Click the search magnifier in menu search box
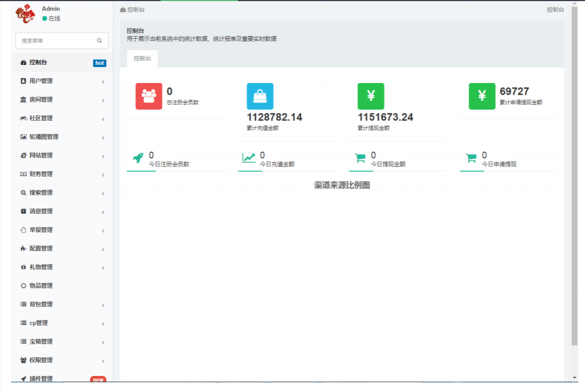Viewport: 585px width, 392px height. pyautogui.click(x=99, y=40)
